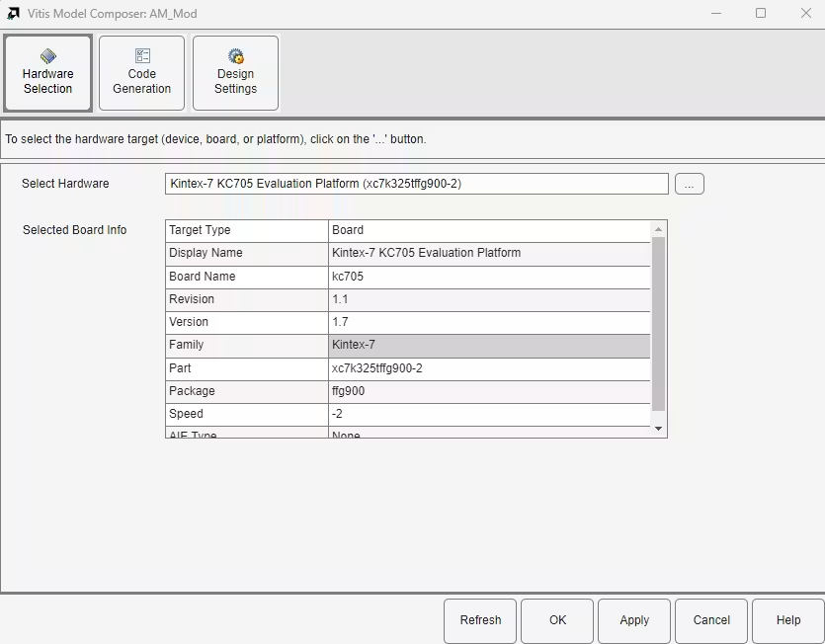Switch to the Code Generation tab
825x644 pixels.
(141, 73)
